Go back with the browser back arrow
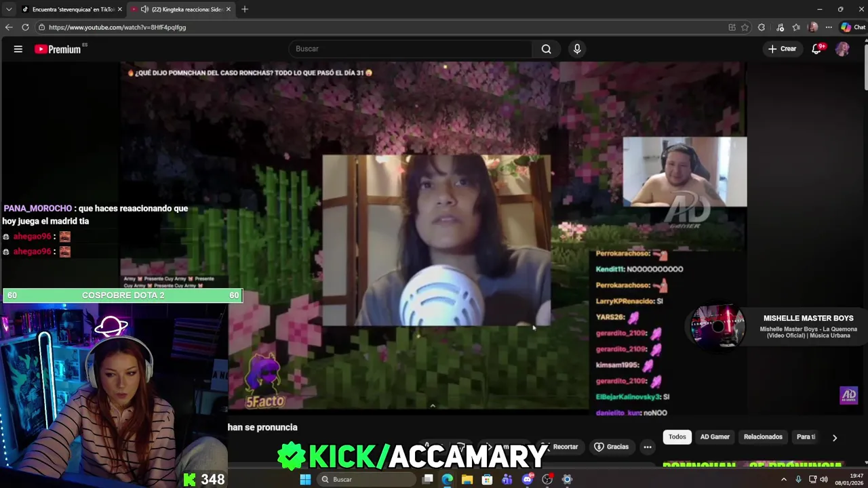The height and width of the screenshot is (488, 868). click(x=9, y=27)
